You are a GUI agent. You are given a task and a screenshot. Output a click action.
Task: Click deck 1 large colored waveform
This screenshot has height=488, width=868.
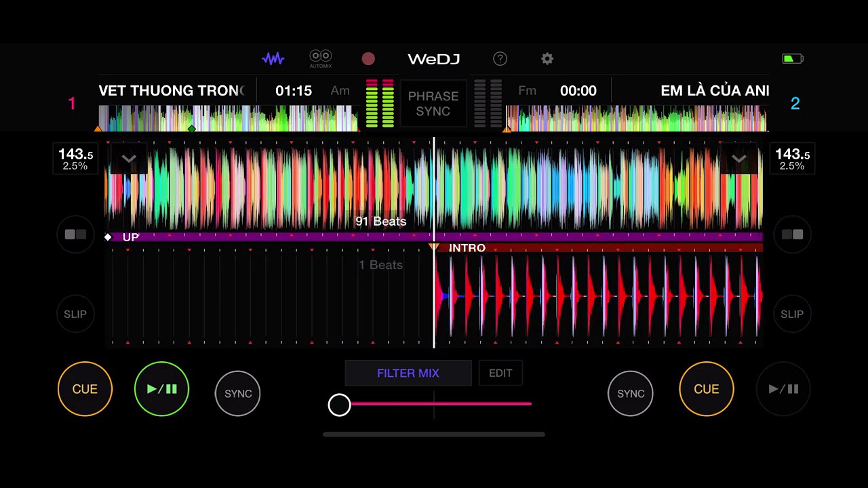tap(434, 188)
